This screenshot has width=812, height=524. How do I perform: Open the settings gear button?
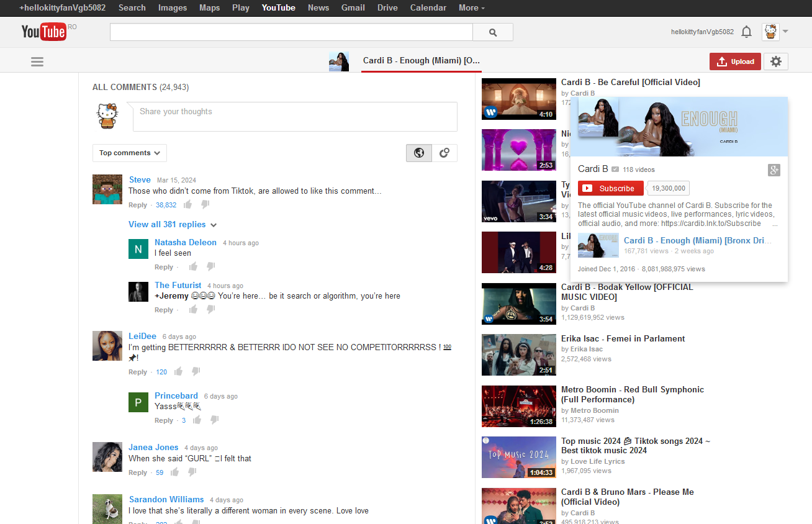tap(776, 61)
